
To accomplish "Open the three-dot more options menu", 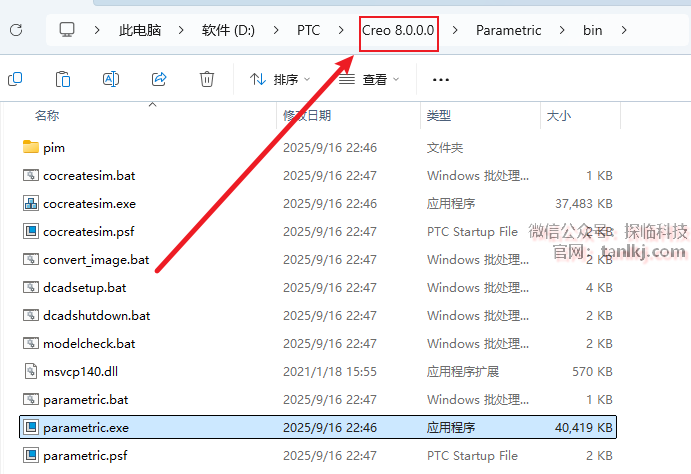I will click(x=440, y=79).
